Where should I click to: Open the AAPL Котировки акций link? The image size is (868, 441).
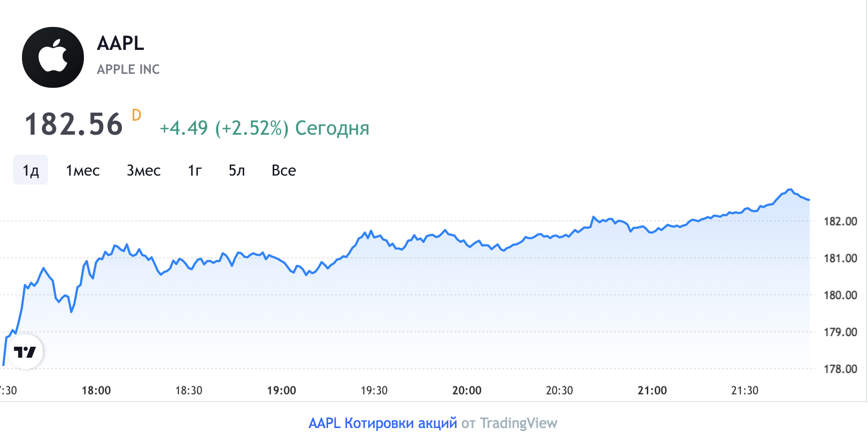point(383,423)
